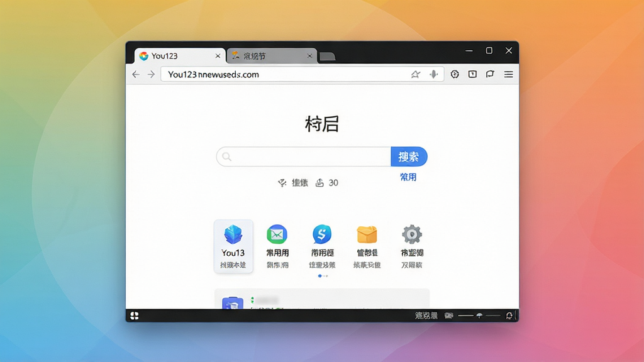Open the You13 shortcut tile
Viewport: 644px width, 362px height.
pyautogui.click(x=233, y=246)
